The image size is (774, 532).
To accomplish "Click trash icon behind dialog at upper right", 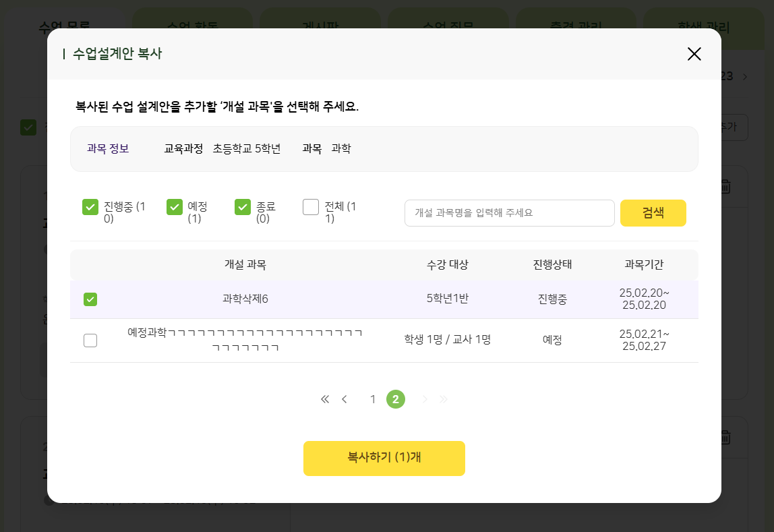I will click(725, 187).
